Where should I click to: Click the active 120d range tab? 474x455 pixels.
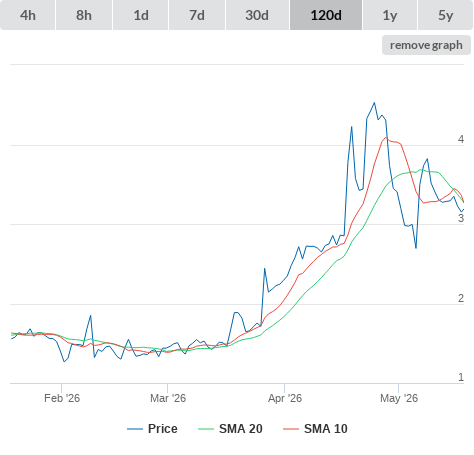326,15
